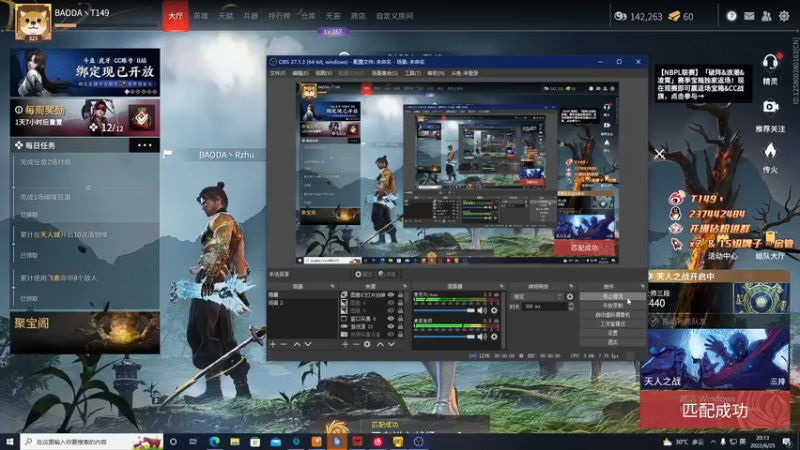Open the friends icon in game top bar

766,16
